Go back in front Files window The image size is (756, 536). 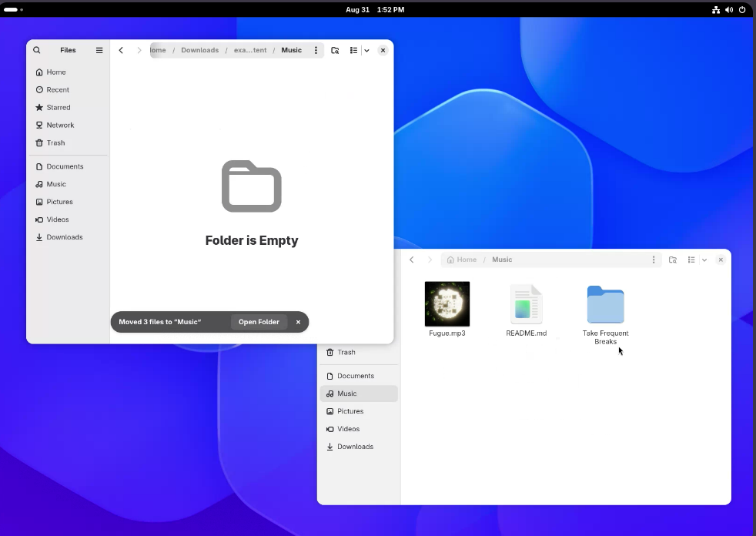click(121, 50)
